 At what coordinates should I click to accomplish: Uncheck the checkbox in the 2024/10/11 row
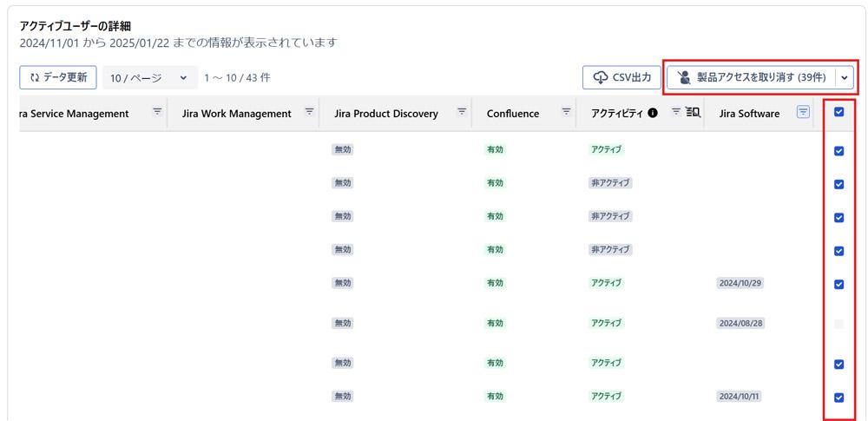pos(839,398)
